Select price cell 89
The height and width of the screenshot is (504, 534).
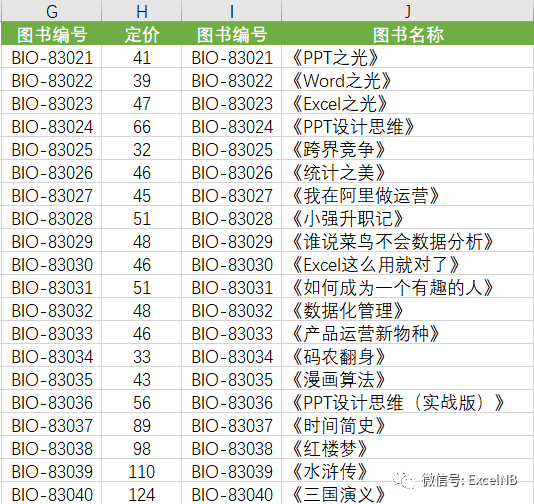(142, 425)
